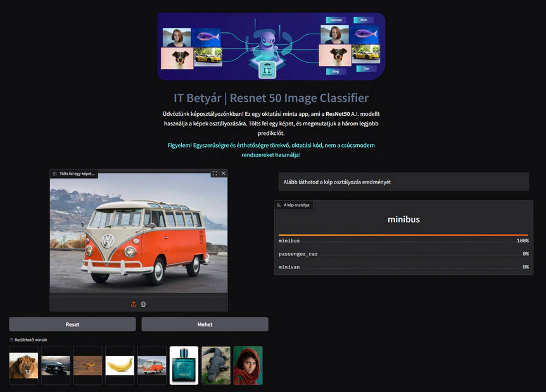This screenshot has height=392, width=546.
Task: Load the lion sample image
Action: coord(23,365)
